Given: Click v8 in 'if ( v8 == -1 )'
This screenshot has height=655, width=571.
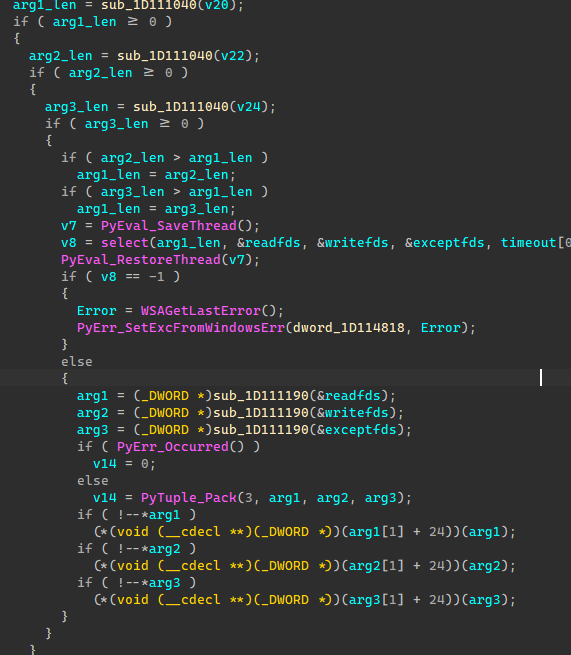Looking at the screenshot, I should (109, 277).
